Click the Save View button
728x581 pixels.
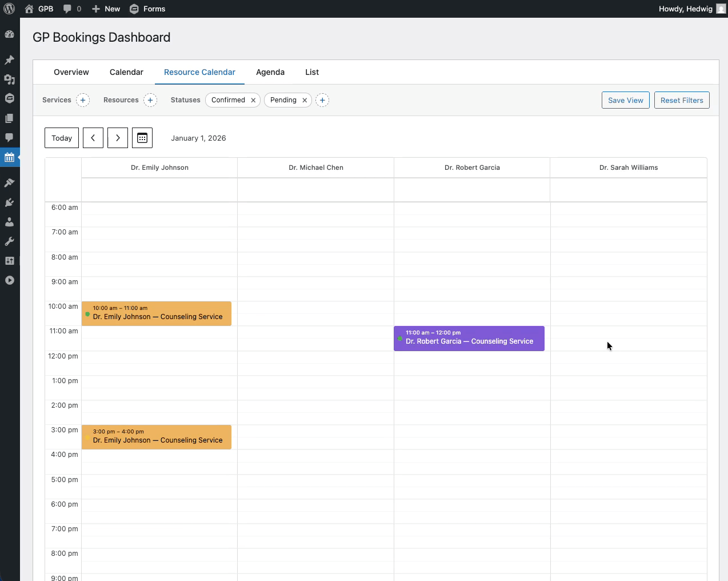point(625,100)
